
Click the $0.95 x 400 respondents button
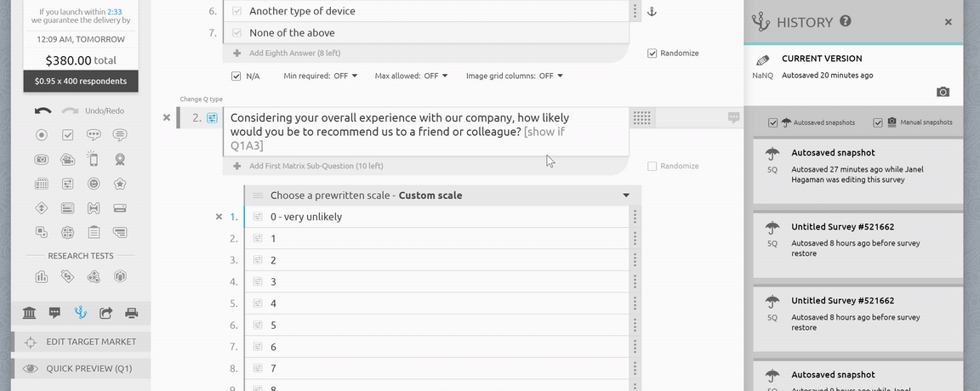click(x=81, y=82)
